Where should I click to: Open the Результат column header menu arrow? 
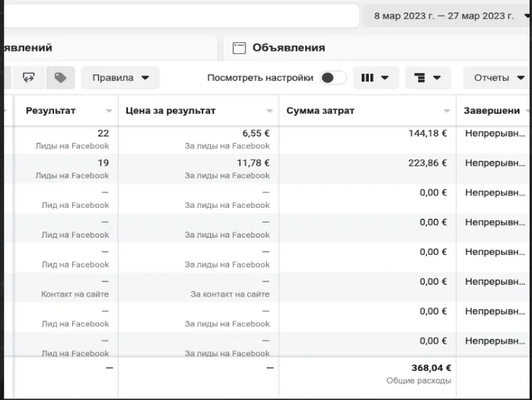[108, 111]
